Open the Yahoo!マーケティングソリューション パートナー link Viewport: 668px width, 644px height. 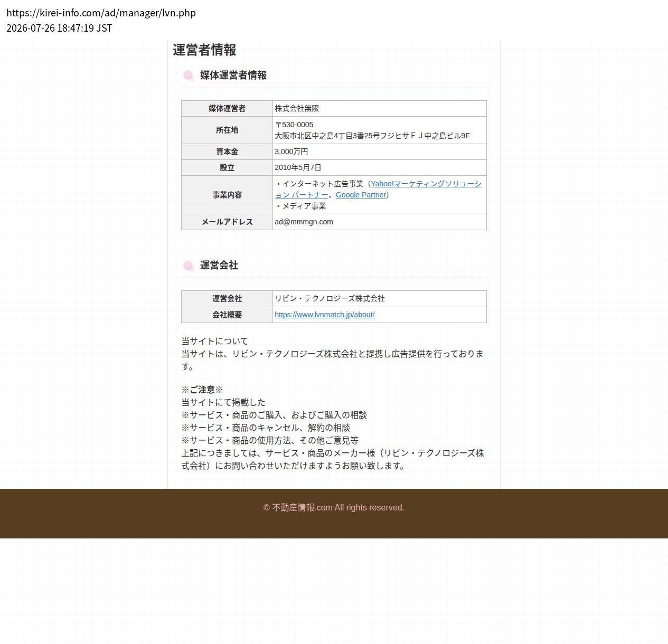pos(426,184)
